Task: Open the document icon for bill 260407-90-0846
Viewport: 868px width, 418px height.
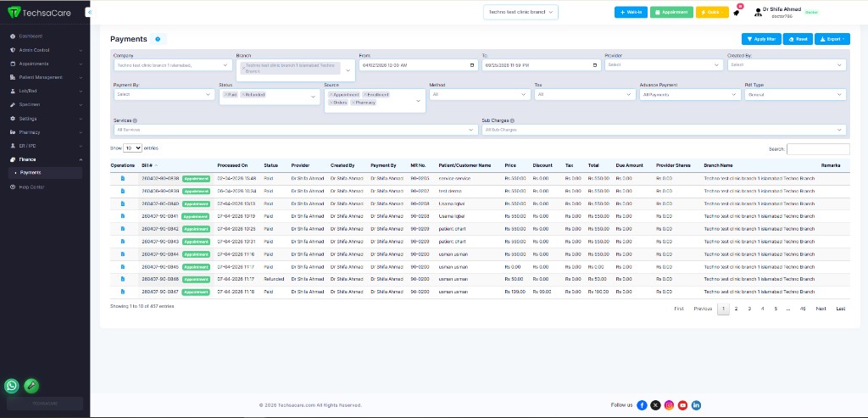Action: (x=123, y=279)
